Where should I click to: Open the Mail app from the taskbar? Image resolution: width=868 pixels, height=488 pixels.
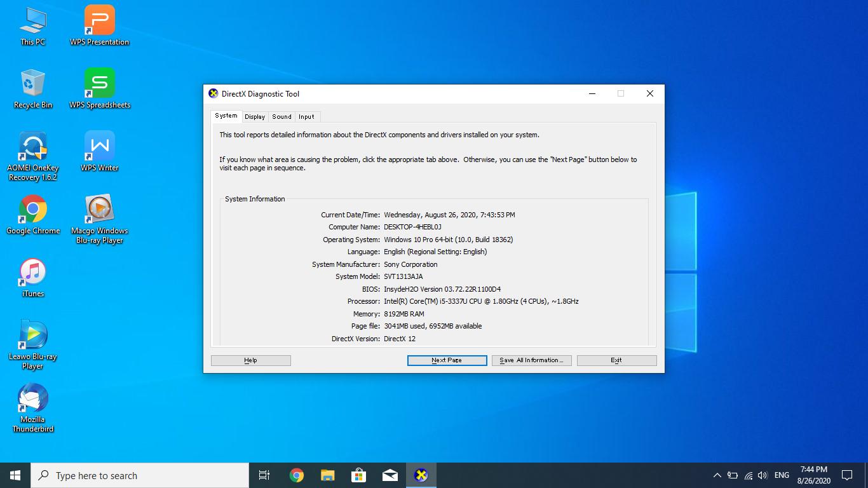(x=390, y=475)
